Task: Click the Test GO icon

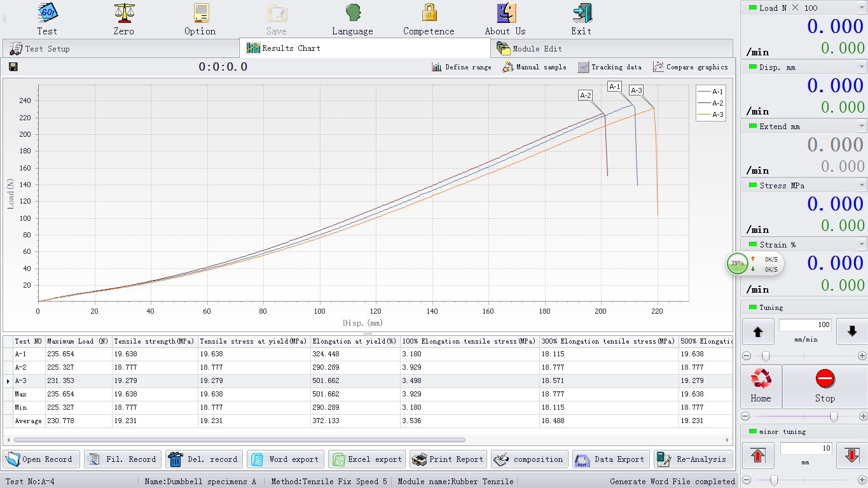Action: [47, 13]
